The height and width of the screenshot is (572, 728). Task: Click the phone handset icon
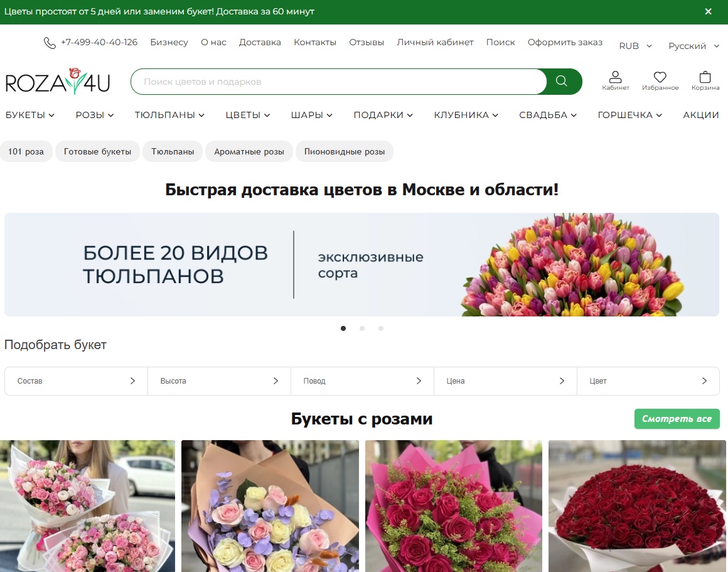coord(50,43)
